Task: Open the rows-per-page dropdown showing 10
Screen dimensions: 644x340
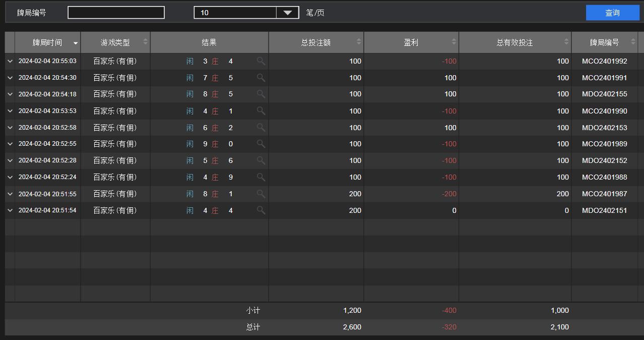Action: (287, 13)
